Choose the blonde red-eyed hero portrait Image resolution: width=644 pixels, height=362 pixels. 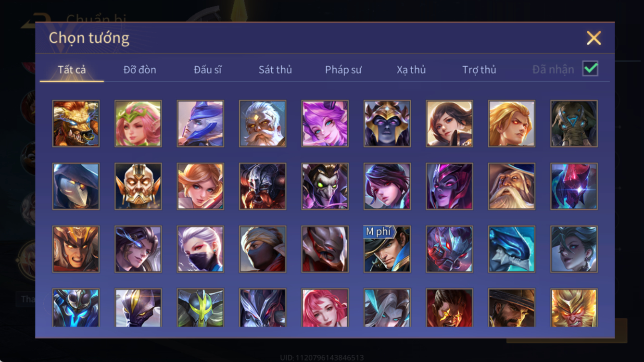click(512, 124)
